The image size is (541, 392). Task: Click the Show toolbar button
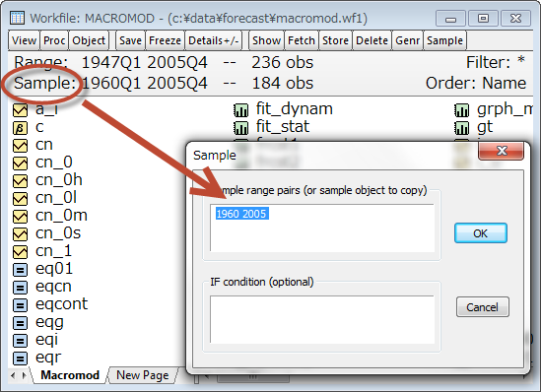coord(266,40)
